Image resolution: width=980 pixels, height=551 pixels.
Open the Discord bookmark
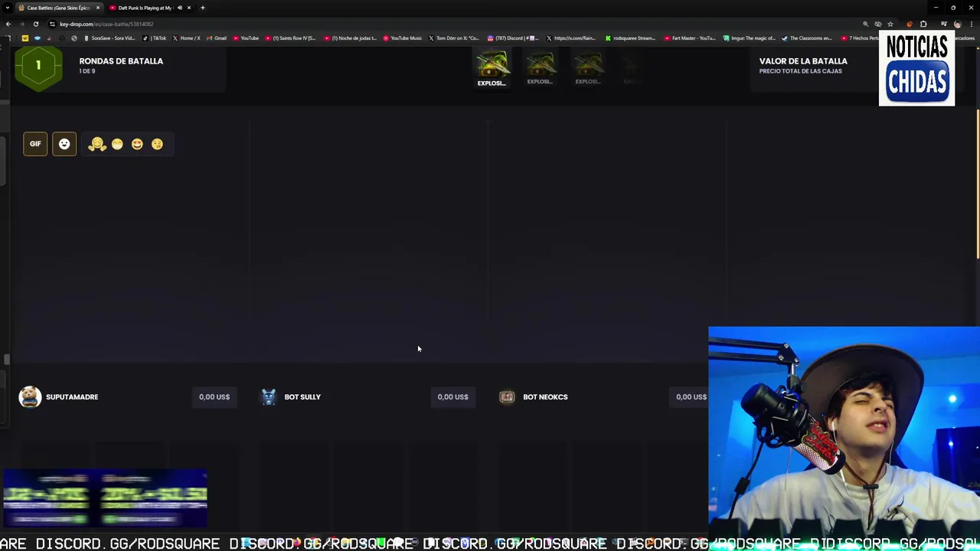tap(513, 38)
